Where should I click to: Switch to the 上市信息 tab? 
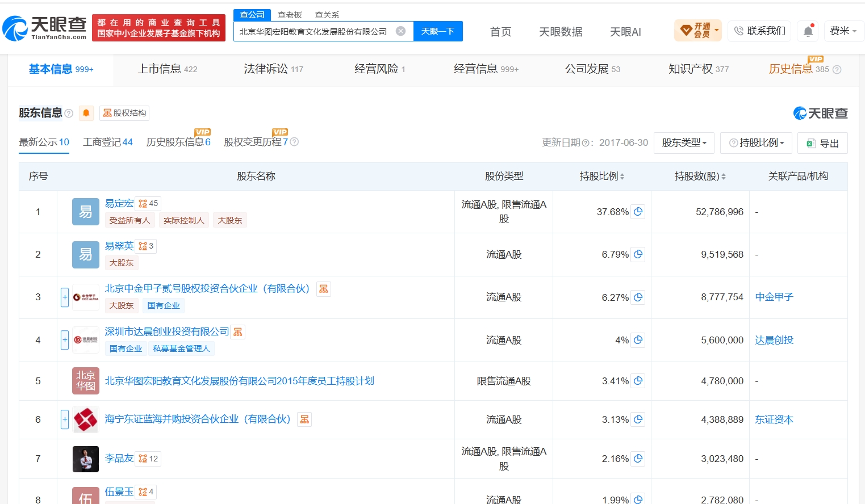(168, 69)
